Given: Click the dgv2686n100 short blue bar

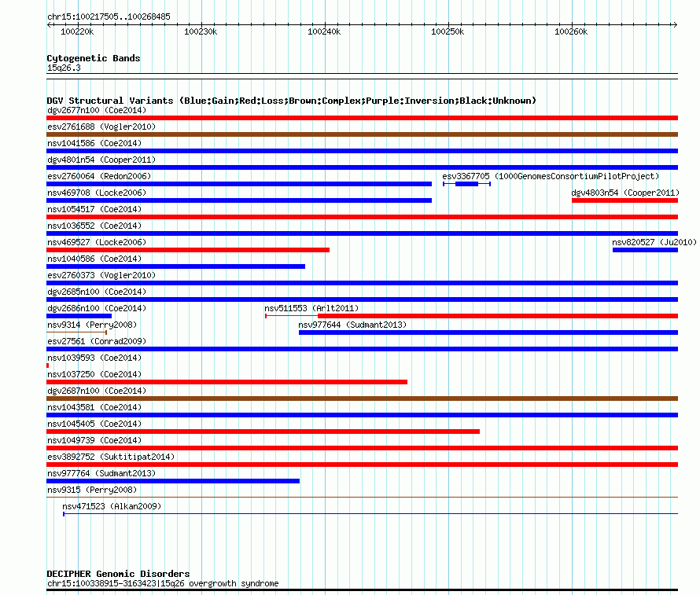Looking at the screenshot, I should [79, 316].
